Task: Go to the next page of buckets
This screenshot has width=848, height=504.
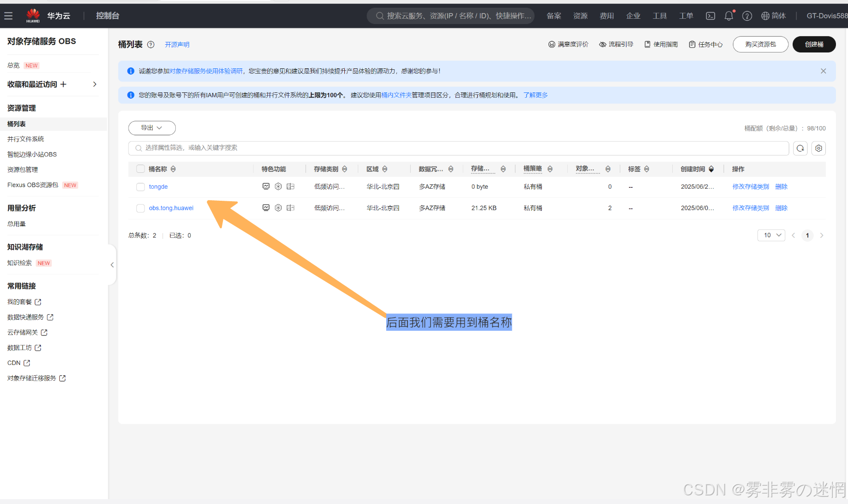Action: point(822,235)
